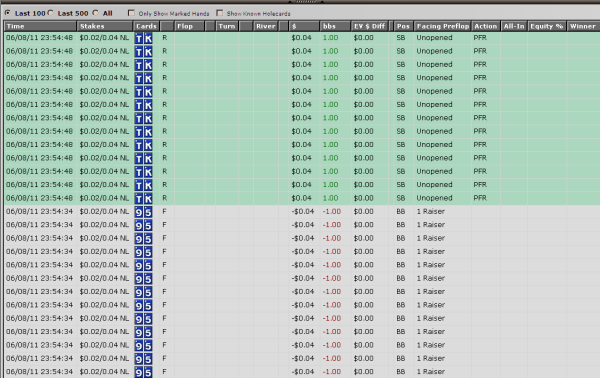Sort by the Facing Preflop column header
This screenshot has height=378, width=600.
pos(442,26)
